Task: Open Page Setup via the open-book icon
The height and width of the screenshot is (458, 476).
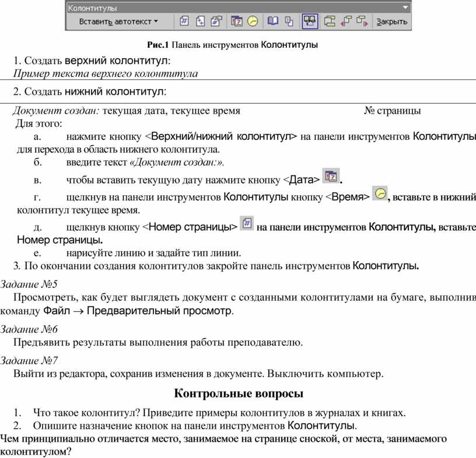Action: (272, 21)
